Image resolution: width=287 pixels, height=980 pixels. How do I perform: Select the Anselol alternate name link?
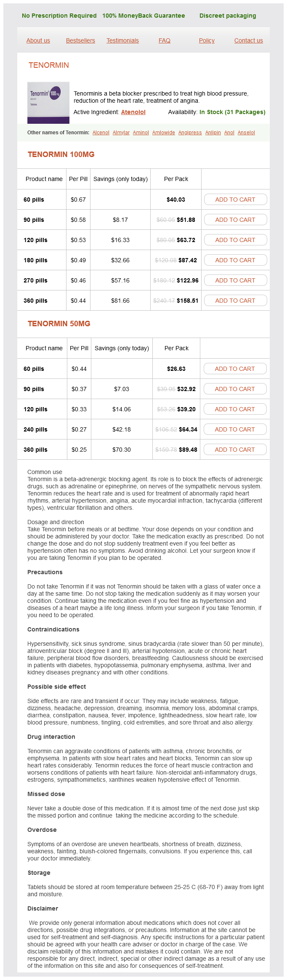click(246, 133)
